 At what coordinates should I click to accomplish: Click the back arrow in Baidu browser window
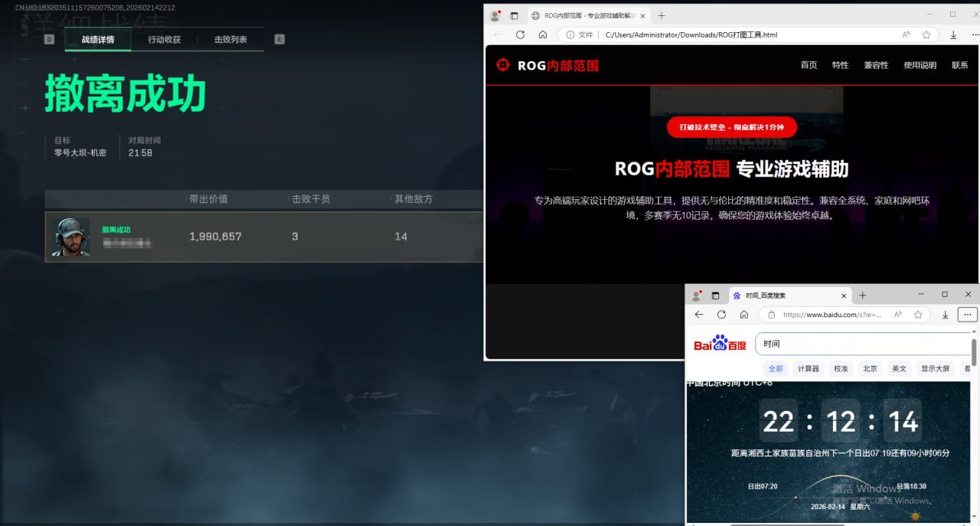[x=699, y=315]
